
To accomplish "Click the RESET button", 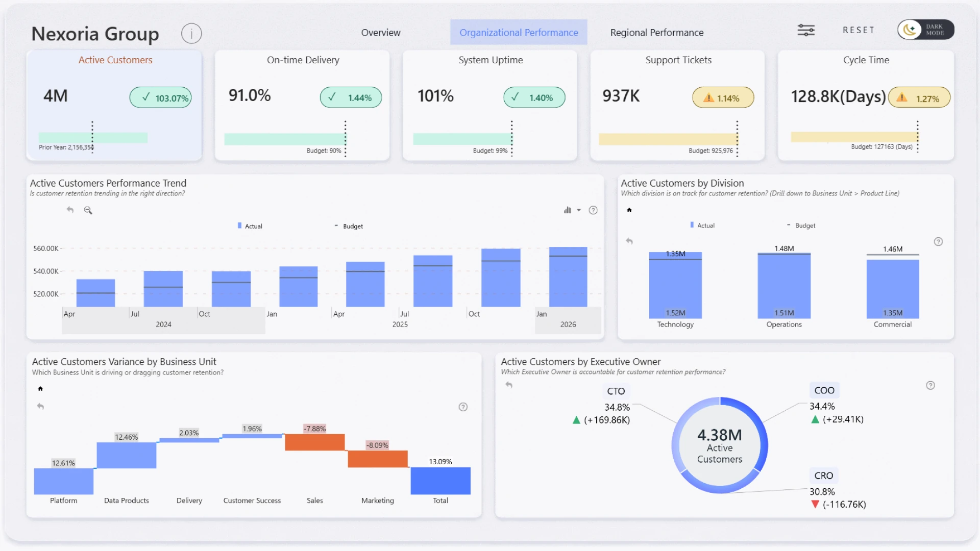I will (x=859, y=30).
